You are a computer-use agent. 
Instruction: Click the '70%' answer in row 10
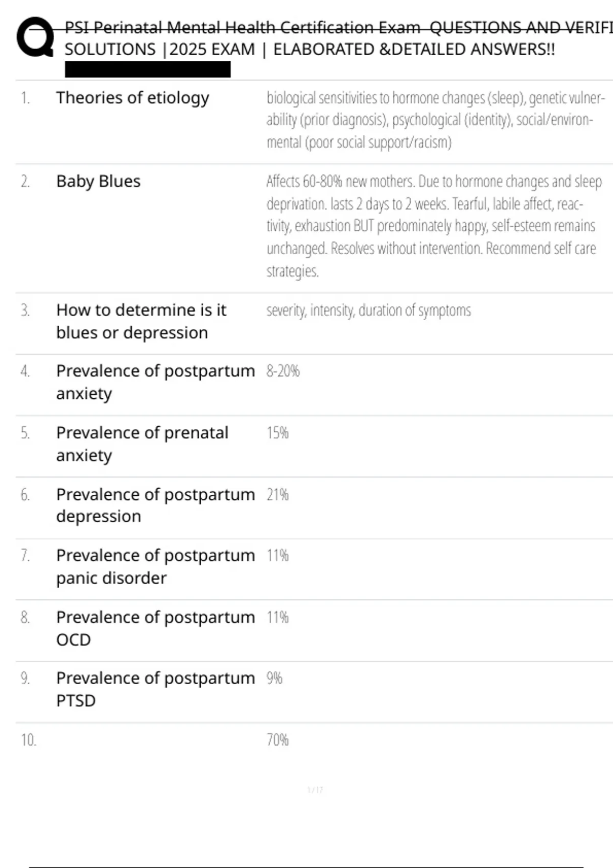pos(277,740)
